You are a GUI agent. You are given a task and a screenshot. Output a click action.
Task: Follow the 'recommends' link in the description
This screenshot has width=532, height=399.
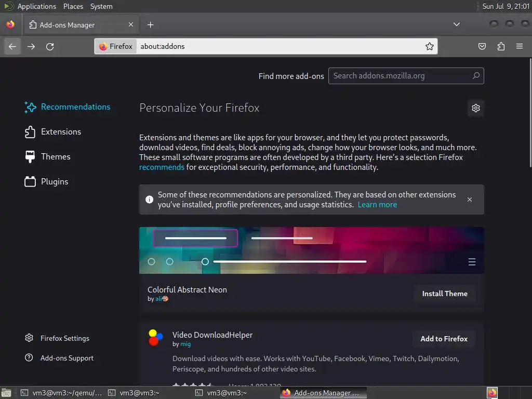click(162, 167)
